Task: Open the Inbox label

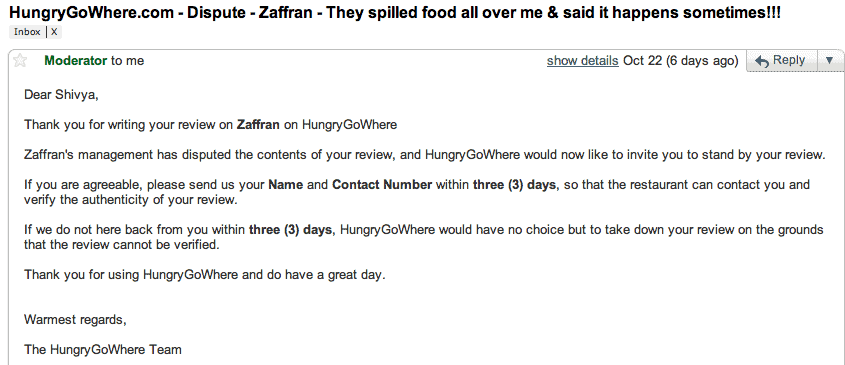Action: click(27, 32)
